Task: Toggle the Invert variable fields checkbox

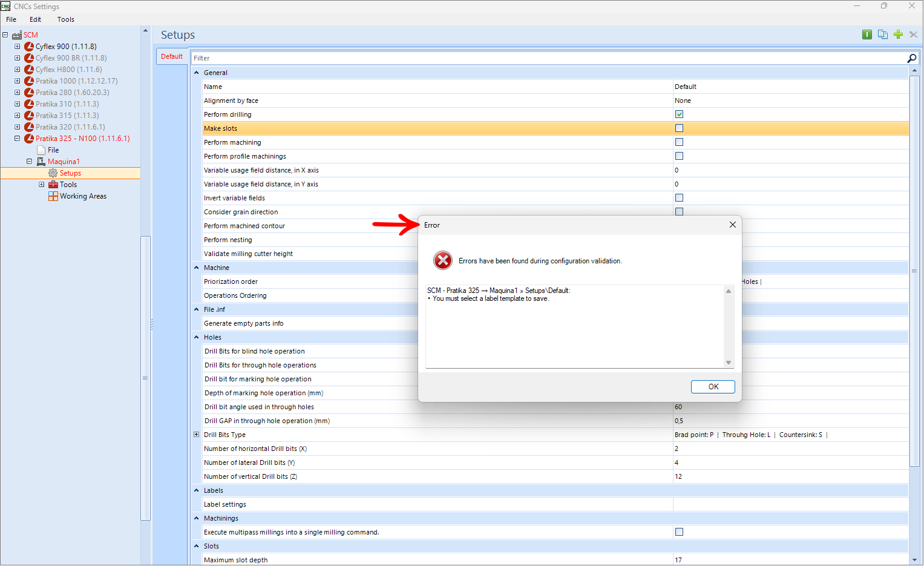Action: tap(679, 198)
